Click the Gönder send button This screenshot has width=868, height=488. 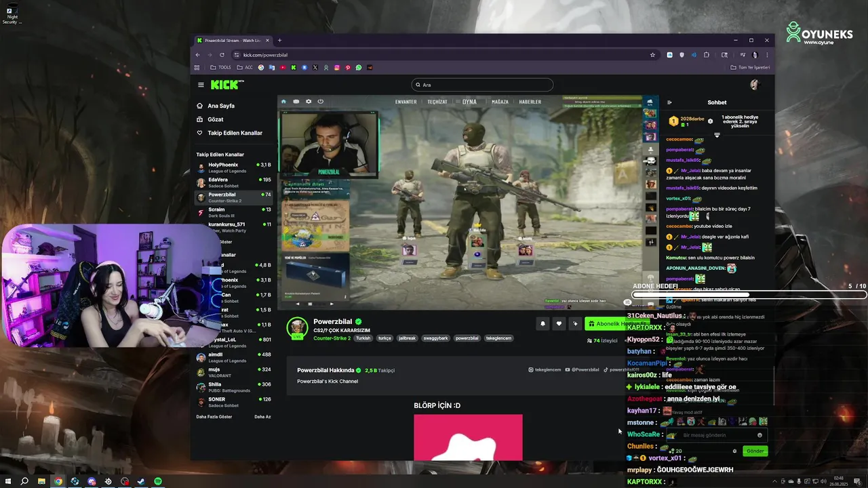(755, 451)
